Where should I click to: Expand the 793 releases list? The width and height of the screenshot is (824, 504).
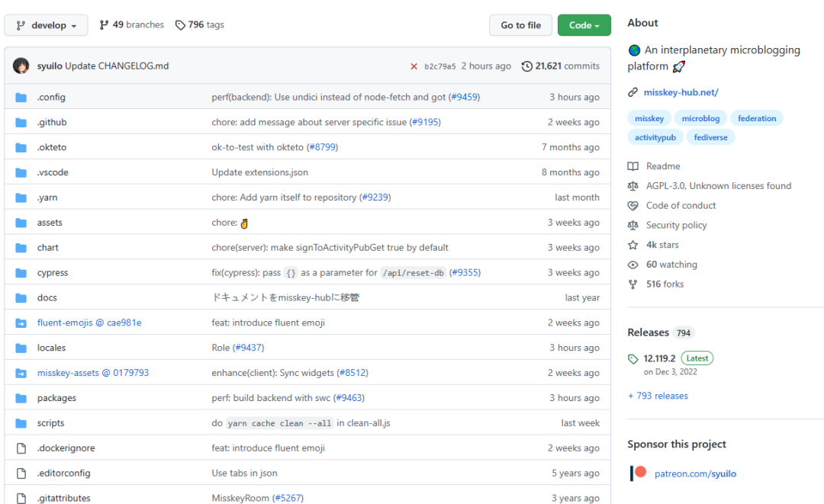click(658, 395)
